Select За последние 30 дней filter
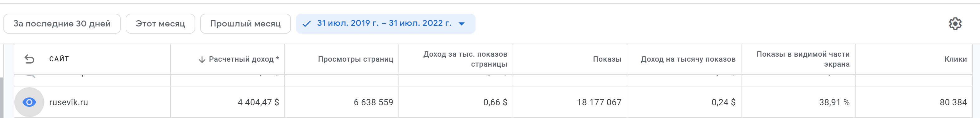This screenshot has width=980, height=118. [x=62, y=24]
